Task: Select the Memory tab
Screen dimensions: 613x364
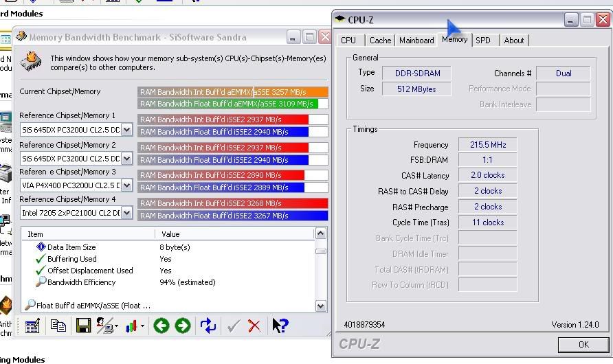Action: pyautogui.click(x=454, y=39)
